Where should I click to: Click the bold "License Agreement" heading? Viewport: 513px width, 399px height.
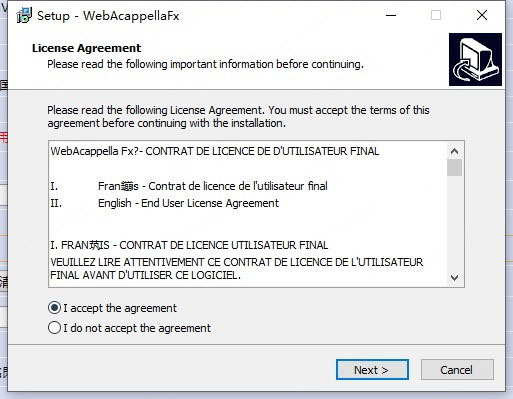click(87, 48)
